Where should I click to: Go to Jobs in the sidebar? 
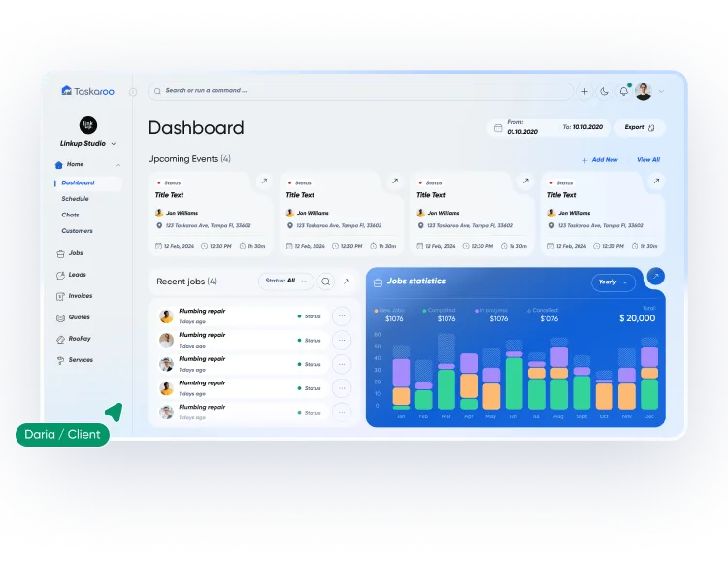[70, 253]
